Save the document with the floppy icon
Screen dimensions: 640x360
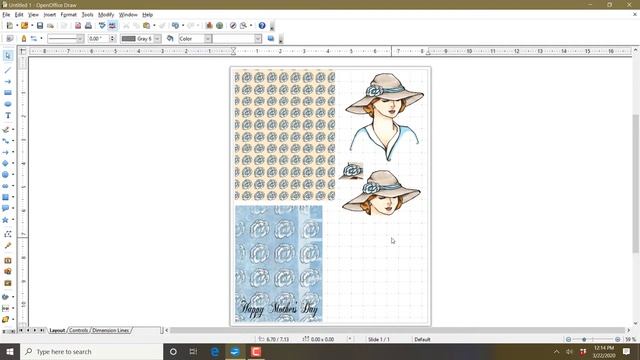(x=40, y=26)
